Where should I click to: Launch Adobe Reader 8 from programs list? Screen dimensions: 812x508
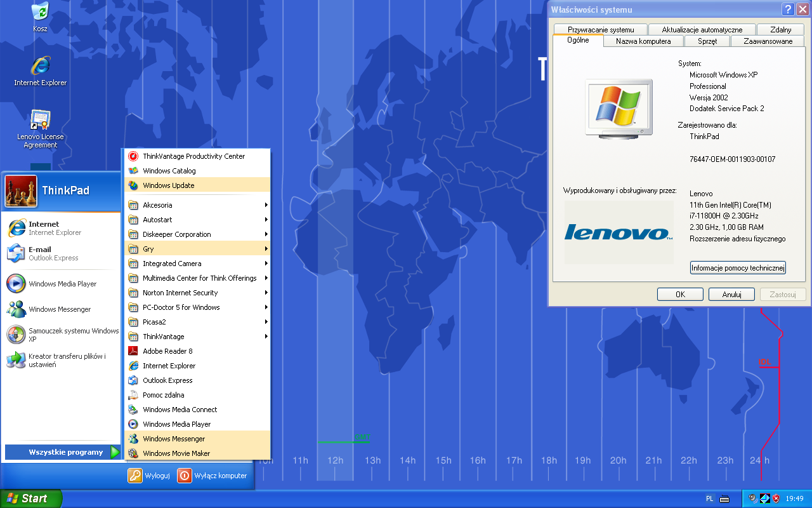pos(167,351)
